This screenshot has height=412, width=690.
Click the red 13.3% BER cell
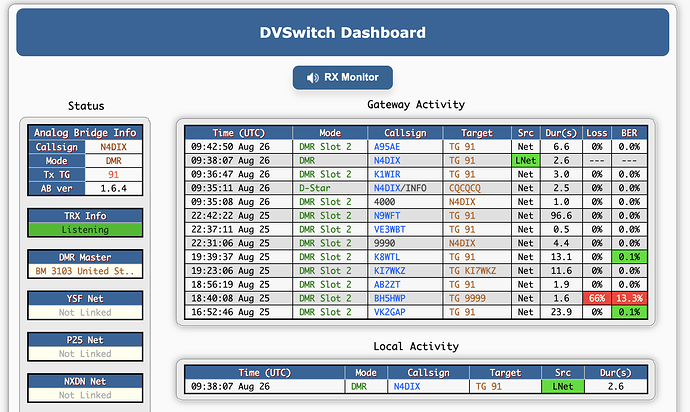click(629, 298)
